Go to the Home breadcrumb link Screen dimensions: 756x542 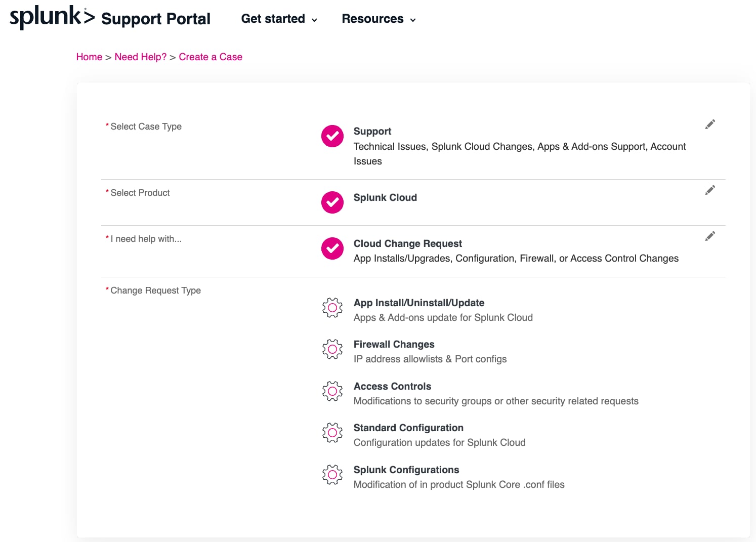pos(89,57)
